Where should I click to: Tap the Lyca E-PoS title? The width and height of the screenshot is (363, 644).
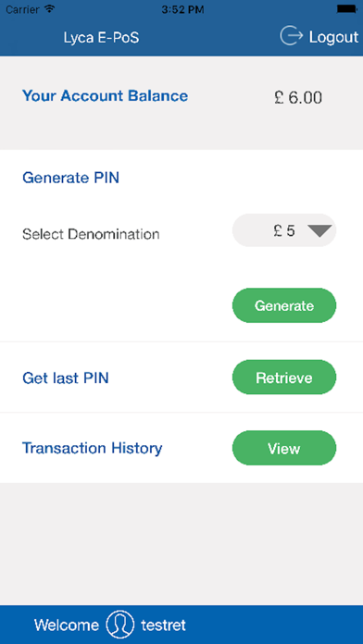(101, 38)
